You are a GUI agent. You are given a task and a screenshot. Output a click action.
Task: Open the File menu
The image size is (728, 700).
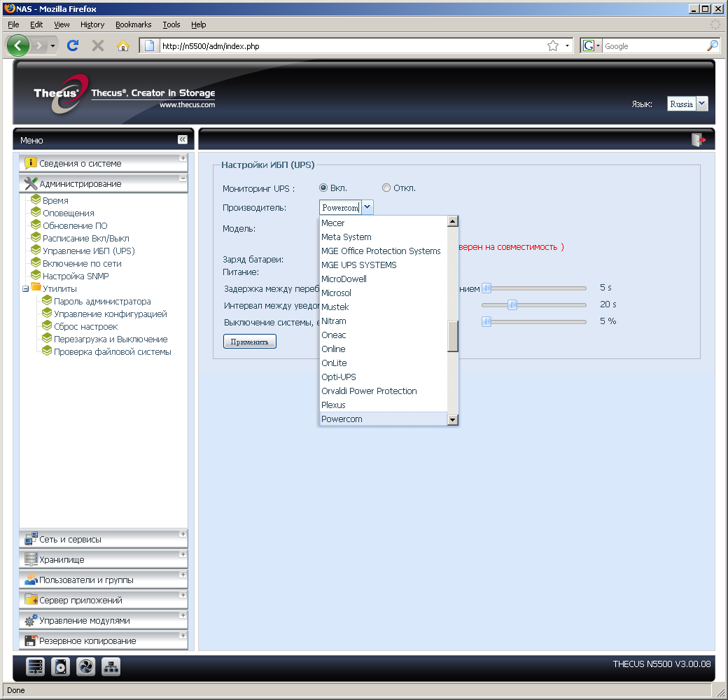click(13, 24)
